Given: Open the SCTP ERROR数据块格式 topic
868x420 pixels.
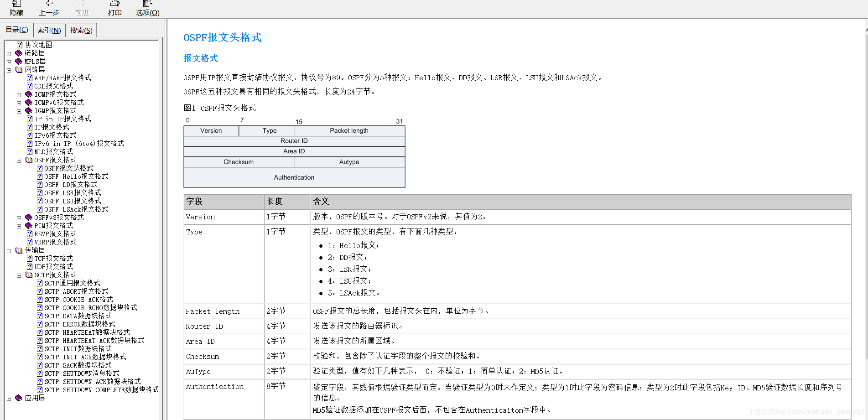Looking at the screenshot, I should click(80, 324).
